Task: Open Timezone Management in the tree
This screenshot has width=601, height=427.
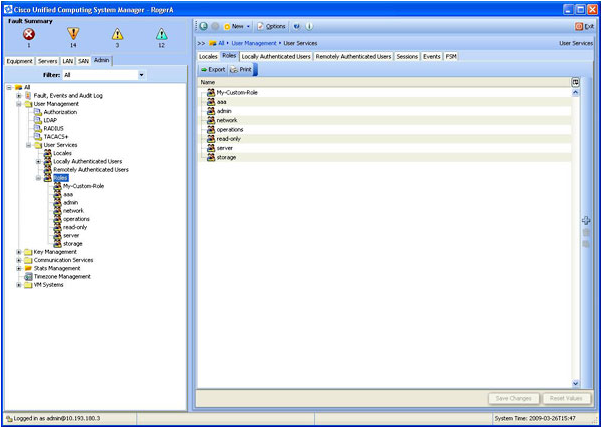Action: click(x=57, y=276)
